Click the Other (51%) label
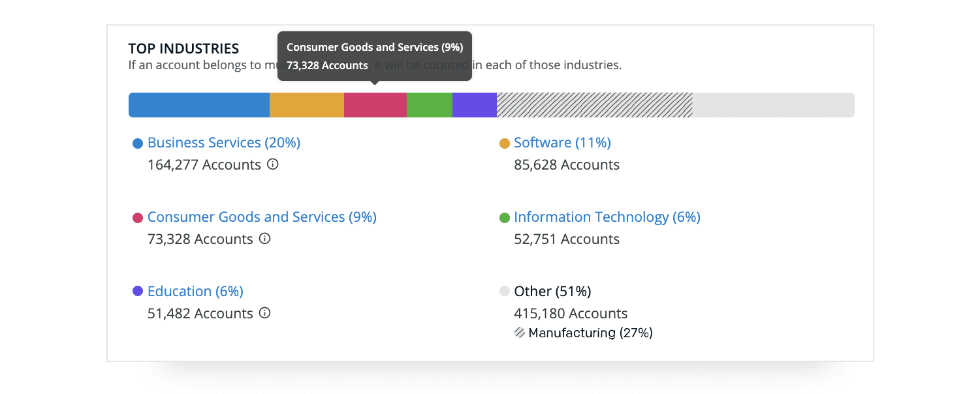The height and width of the screenshot is (394, 980). click(553, 291)
